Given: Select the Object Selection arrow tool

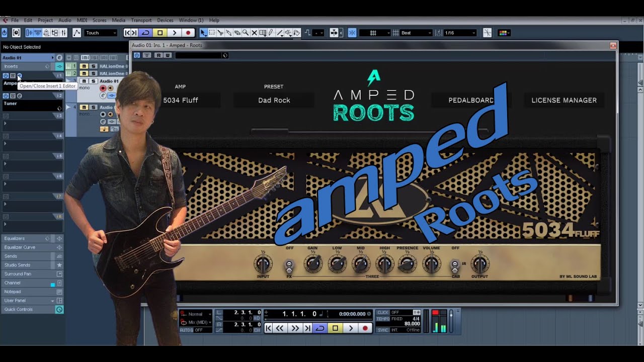Looking at the screenshot, I should pos(203,33).
